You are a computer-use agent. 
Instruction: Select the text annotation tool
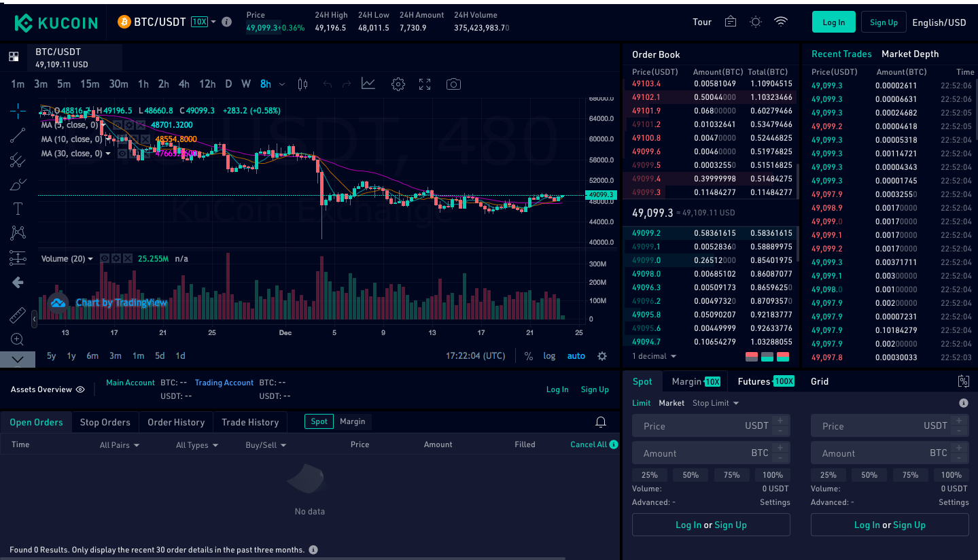click(18, 209)
